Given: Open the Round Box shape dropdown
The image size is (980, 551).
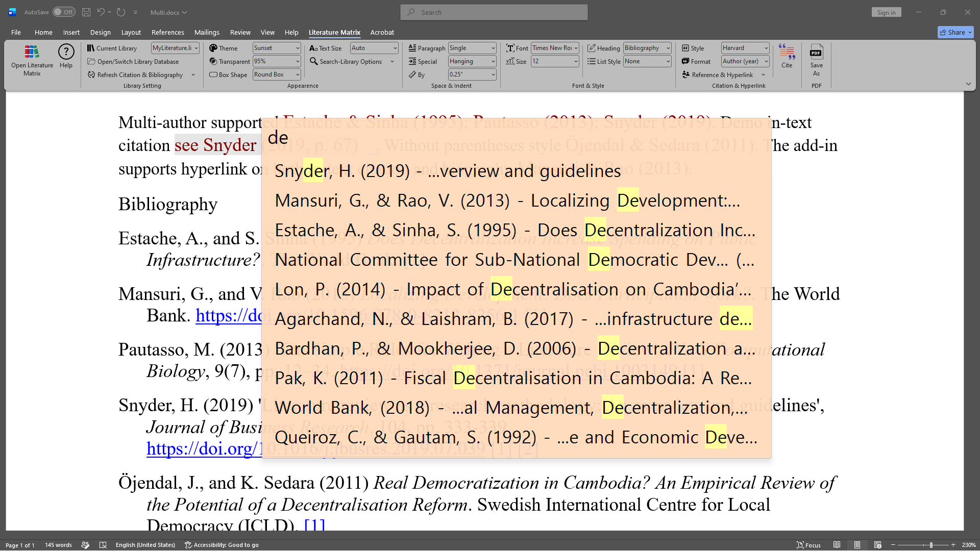Looking at the screenshot, I should point(298,74).
